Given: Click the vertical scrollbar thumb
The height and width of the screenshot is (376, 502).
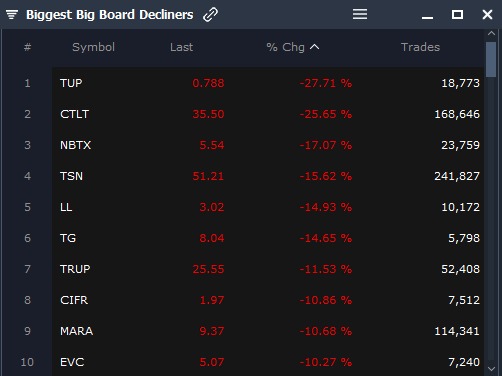Looking at the screenshot, I should tap(491, 60).
